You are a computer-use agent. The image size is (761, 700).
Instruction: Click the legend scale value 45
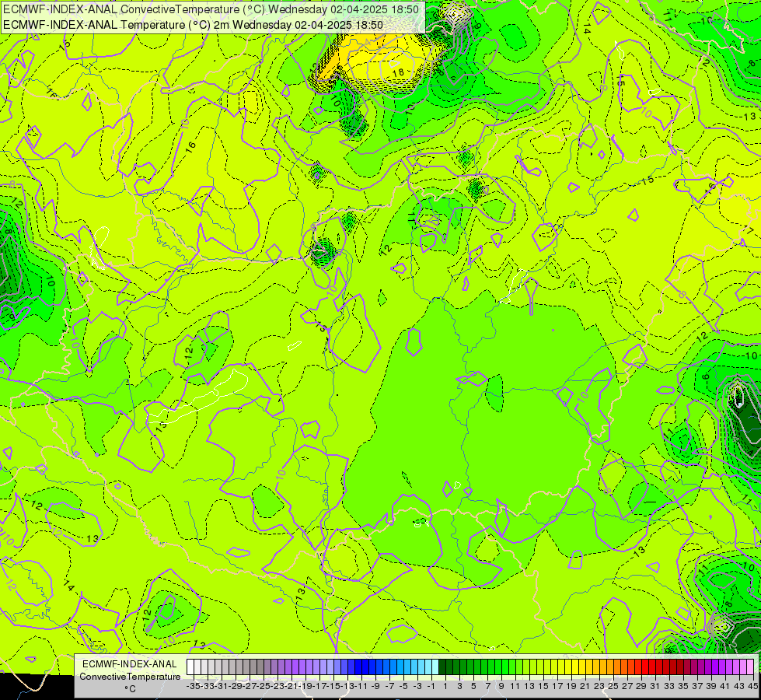click(x=752, y=686)
